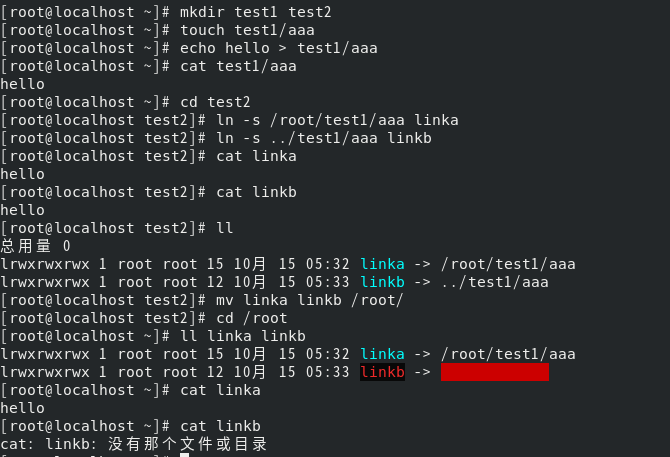670x457 pixels.
Task: Click the cyan linkb filename in listing
Action: 382,282
